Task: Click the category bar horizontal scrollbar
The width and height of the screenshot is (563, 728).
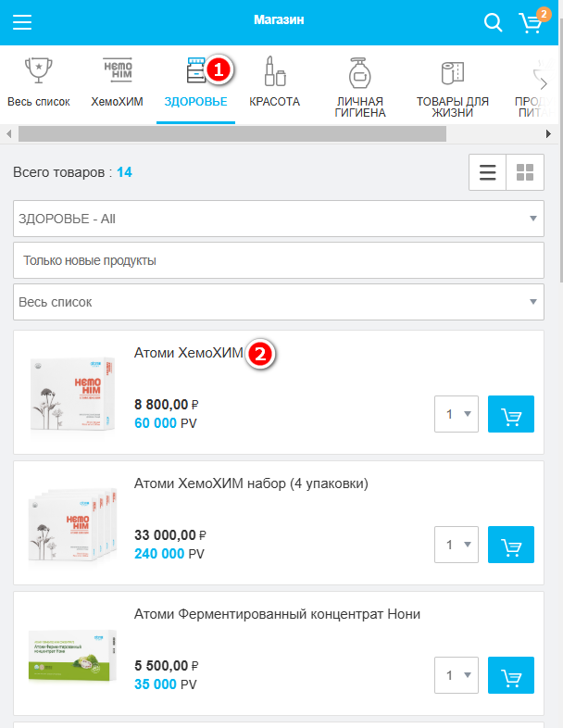Action: (x=231, y=134)
